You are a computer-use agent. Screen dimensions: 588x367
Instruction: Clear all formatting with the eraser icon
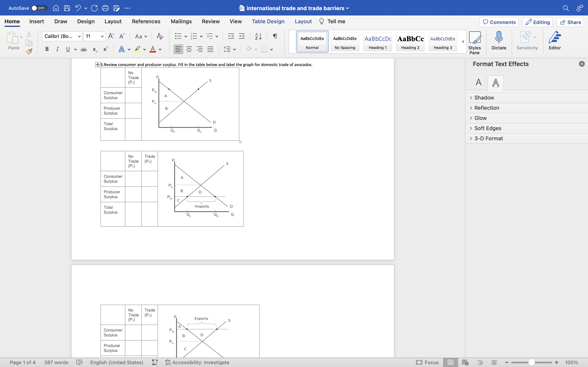tap(160, 36)
